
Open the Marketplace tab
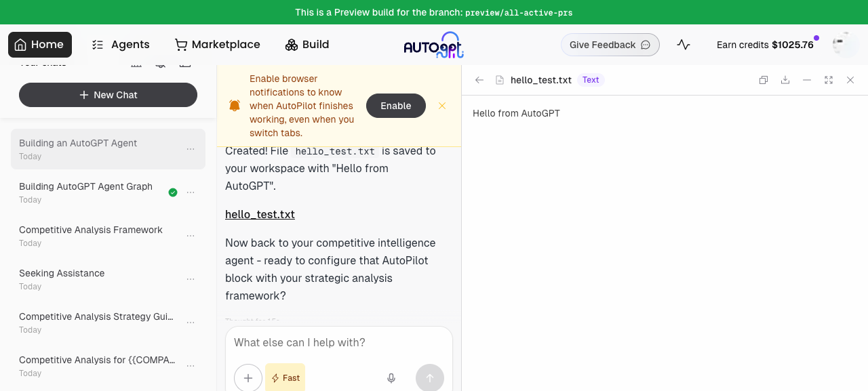[218, 45]
